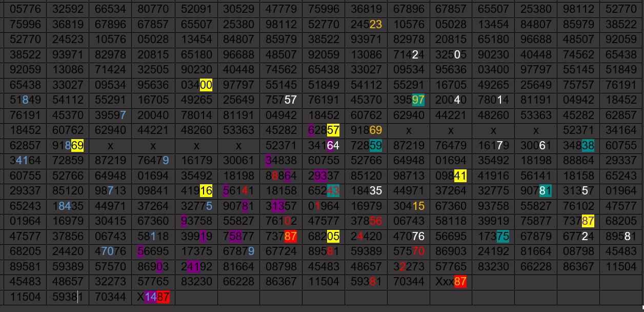
Task: Click cell 73787 with red-highlighted 87
Action: pyautogui.click(x=281, y=237)
